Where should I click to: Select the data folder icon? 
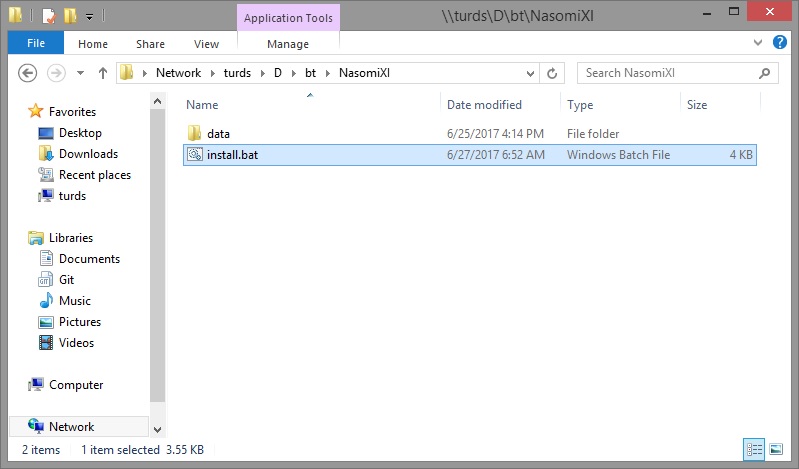pyautogui.click(x=194, y=134)
